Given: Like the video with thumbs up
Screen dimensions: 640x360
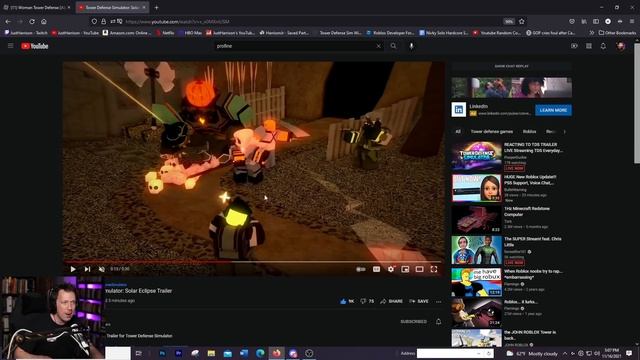Looking at the screenshot, I should coord(347,301).
